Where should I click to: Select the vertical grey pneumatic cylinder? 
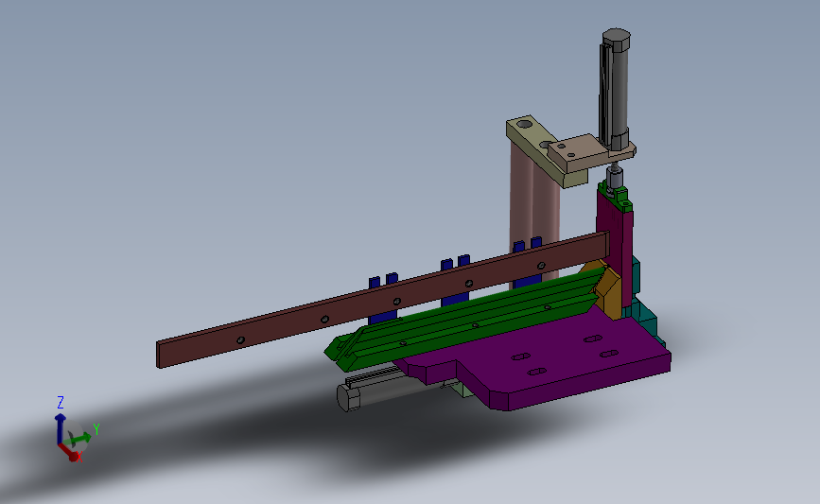pyautogui.click(x=615, y=89)
